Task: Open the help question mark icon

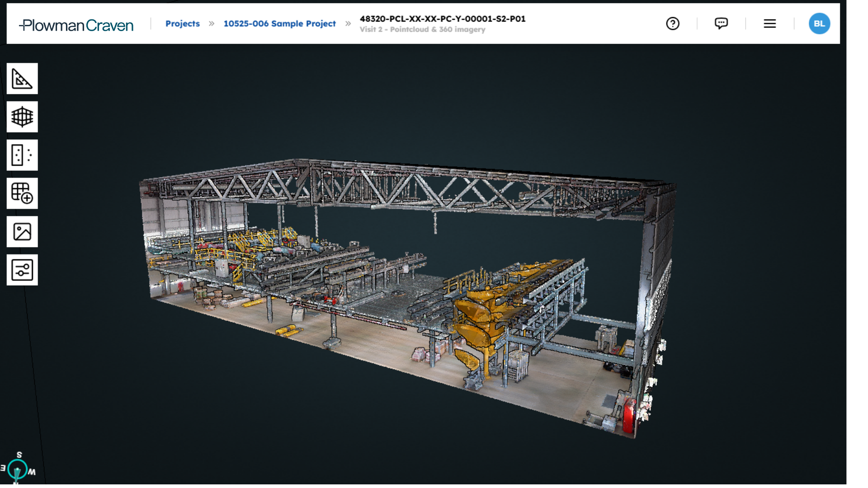Action: [673, 23]
